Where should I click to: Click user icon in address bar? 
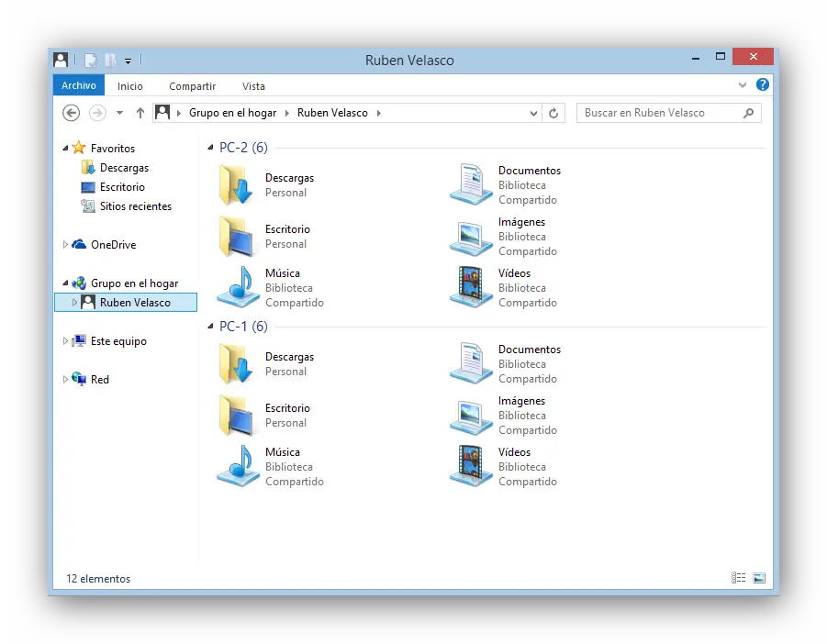(162, 112)
